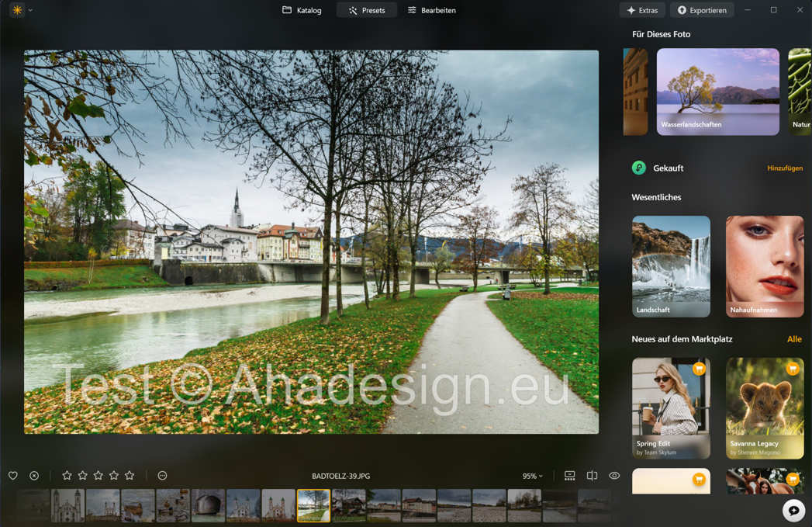The width and height of the screenshot is (812, 527).
Task: Open the Extras menu in the titlebar
Action: 642,10
